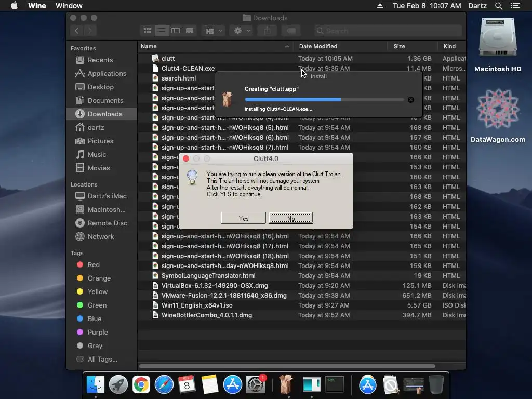Open Spotlight search in menu bar
The image size is (532, 399).
click(x=498, y=6)
